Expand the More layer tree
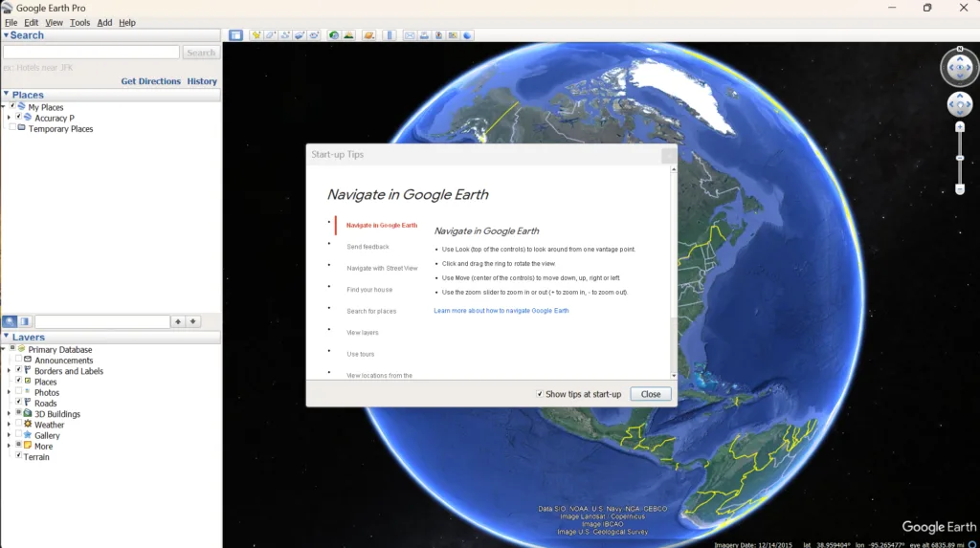Image resolution: width=980 pixels, height=548 pixels. coord(9,447)
